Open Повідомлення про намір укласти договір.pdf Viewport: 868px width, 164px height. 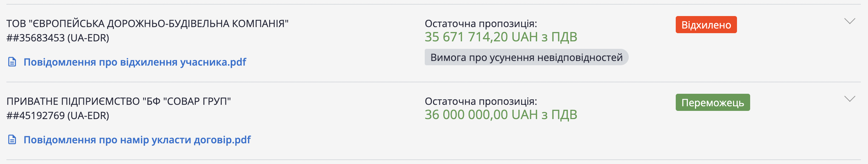click(137, 140)
